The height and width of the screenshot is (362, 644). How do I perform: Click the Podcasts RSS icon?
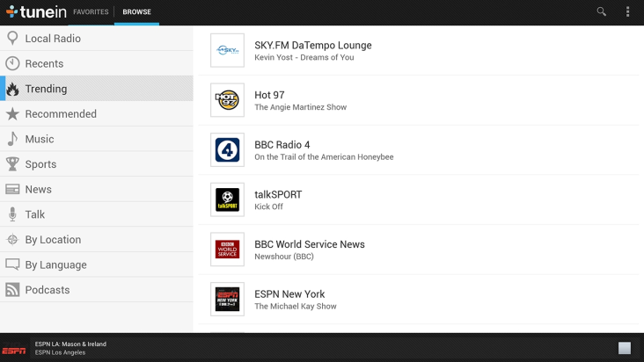(x=12, y=290)
